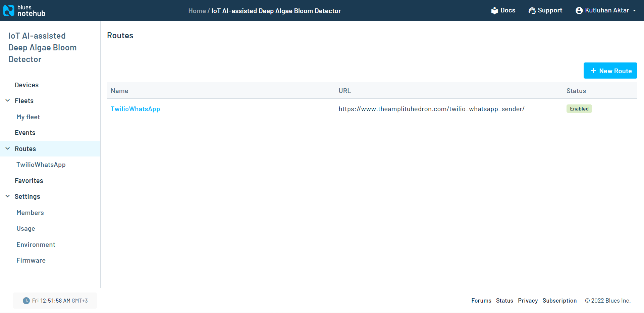This screenshot has height=313, width=644.
Task: Collapse the Routes section chevron
Action: coord(8,148)
